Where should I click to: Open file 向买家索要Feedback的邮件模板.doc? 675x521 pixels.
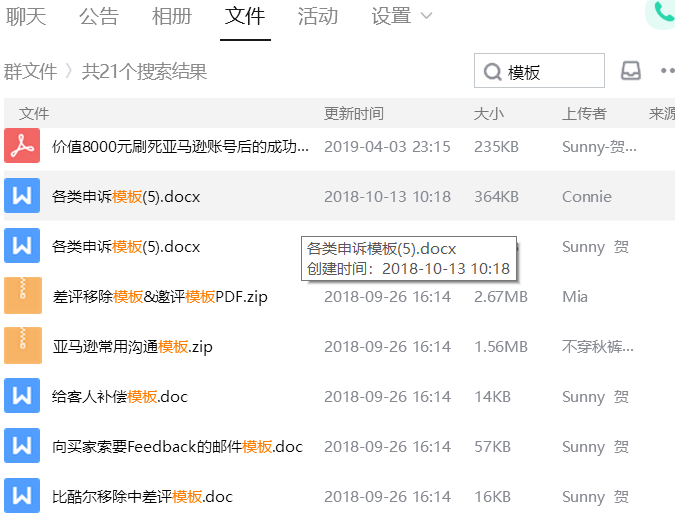pyautogui.click(x=177, y=447)
